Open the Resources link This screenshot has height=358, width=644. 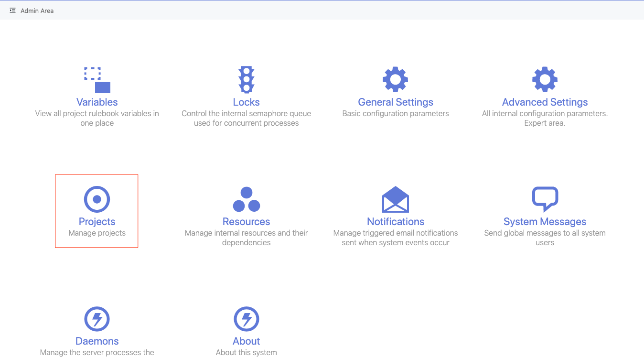[x=247, y=221]
